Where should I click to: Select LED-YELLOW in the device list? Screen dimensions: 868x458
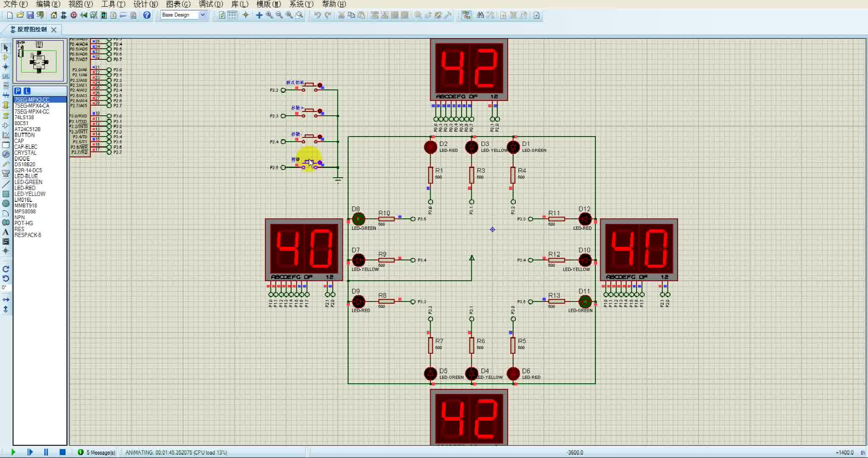[30, 194]
